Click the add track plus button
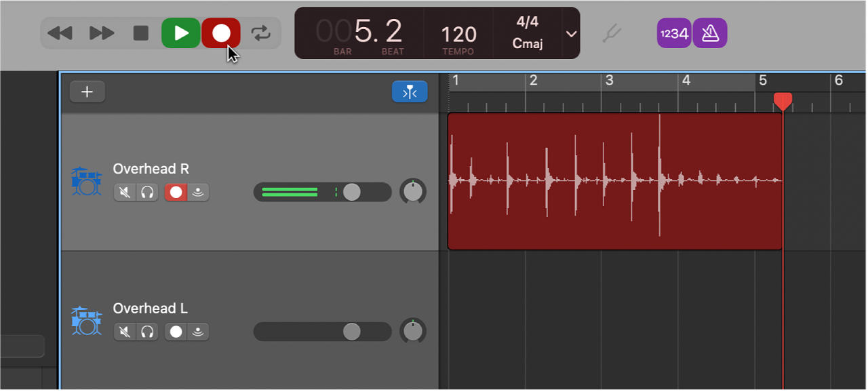The width and height of the screenshot is (868, 392). coord(87,92)
